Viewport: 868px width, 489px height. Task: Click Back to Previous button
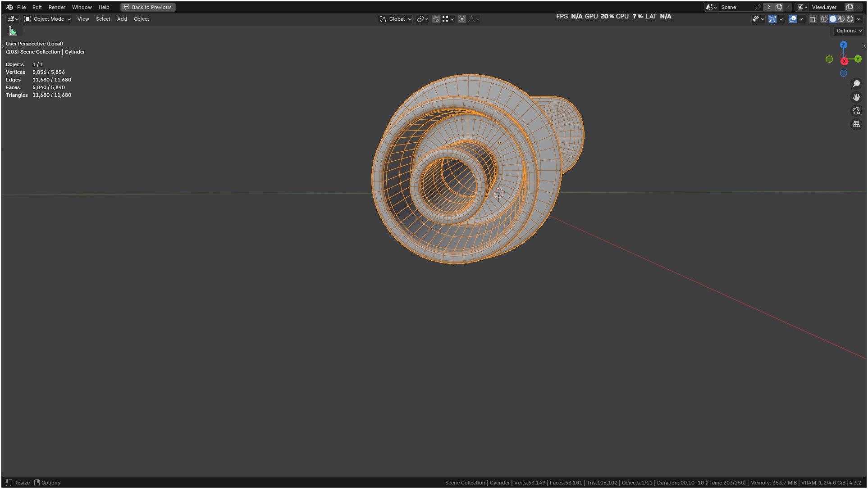point(148,7)
